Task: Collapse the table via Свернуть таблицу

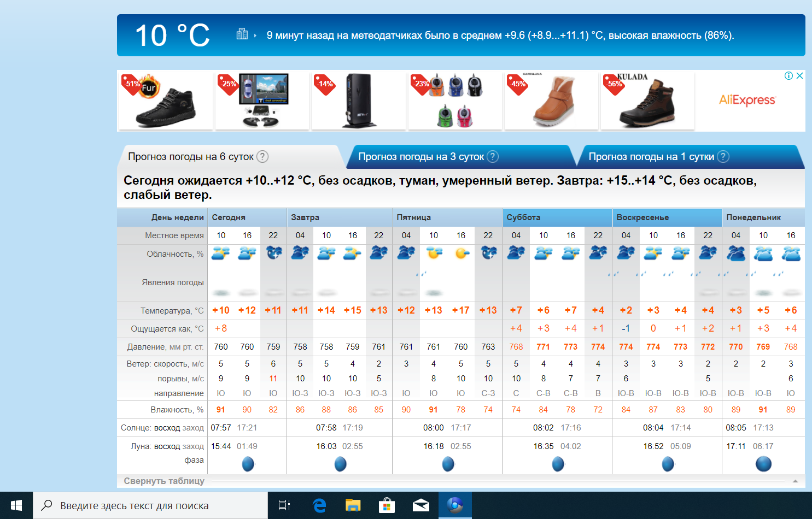Action: pos(164,481)
